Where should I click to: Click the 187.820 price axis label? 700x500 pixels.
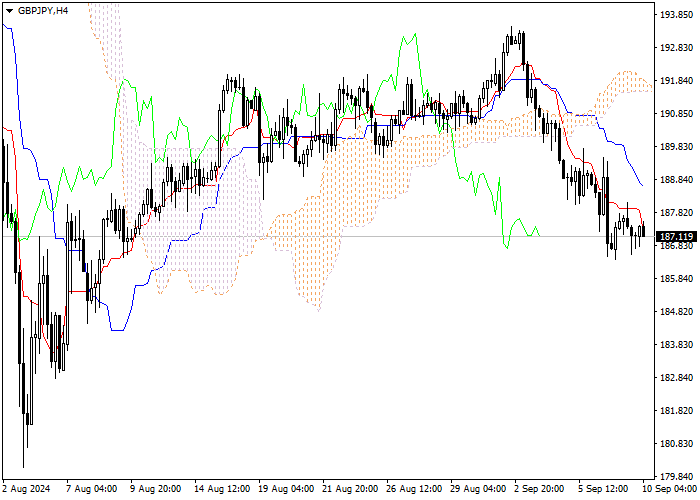point(676,213)
